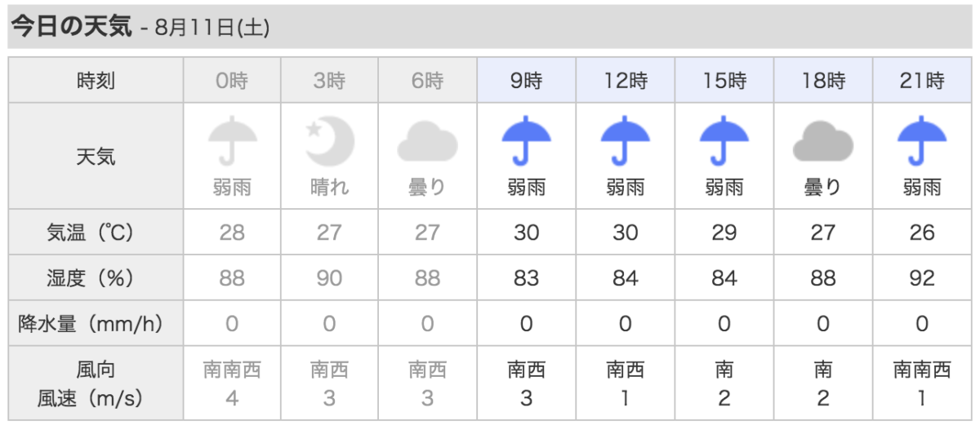Click the 今日の天気 heading

pos(70,26)
